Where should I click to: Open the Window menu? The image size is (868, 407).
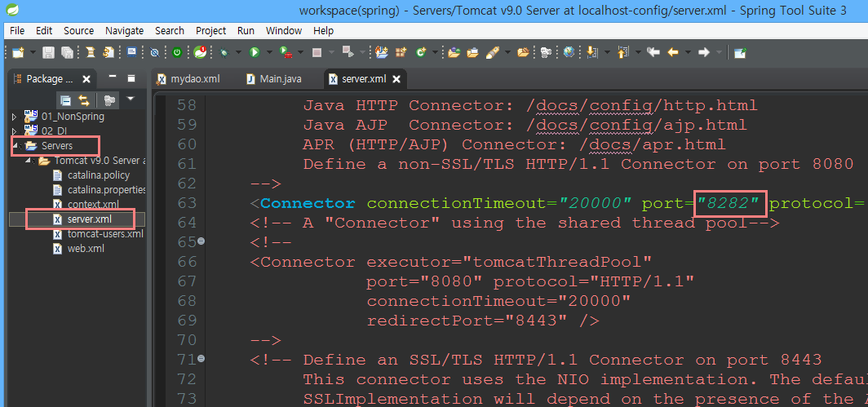[x=284, y=30]
